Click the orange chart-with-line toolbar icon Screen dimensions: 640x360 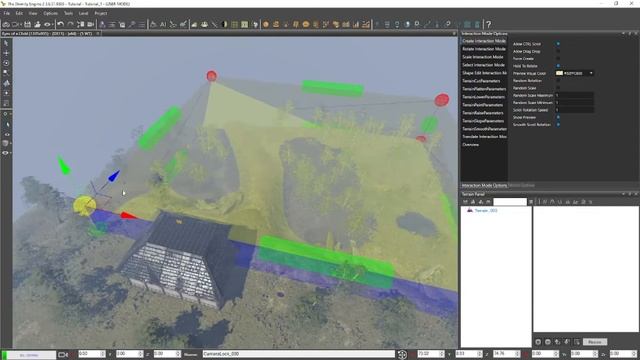tap(366, 24)
